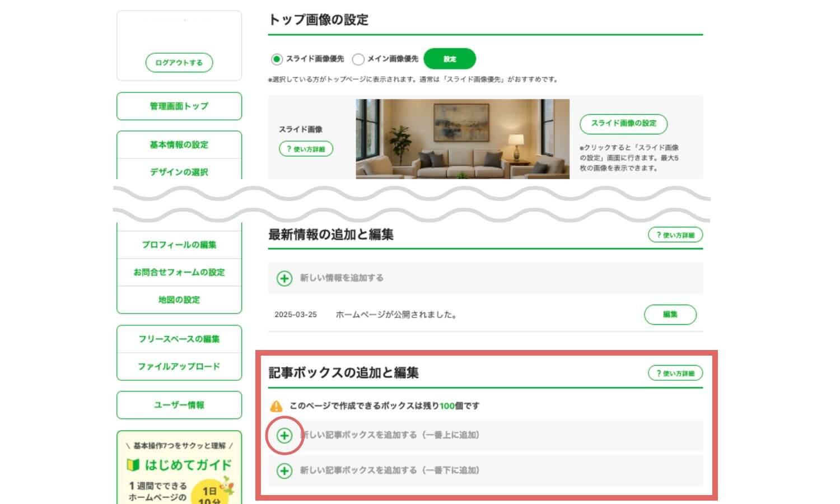Click ログアウトする to log out
The image size is (840, 504).
179,63
